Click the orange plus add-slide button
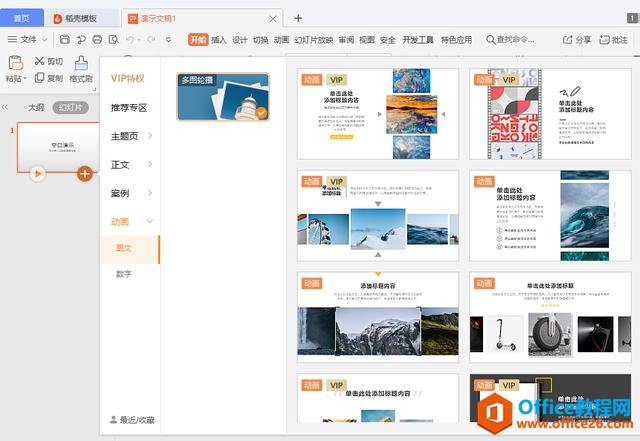This screenshot has width=640, height=441. 85,173
